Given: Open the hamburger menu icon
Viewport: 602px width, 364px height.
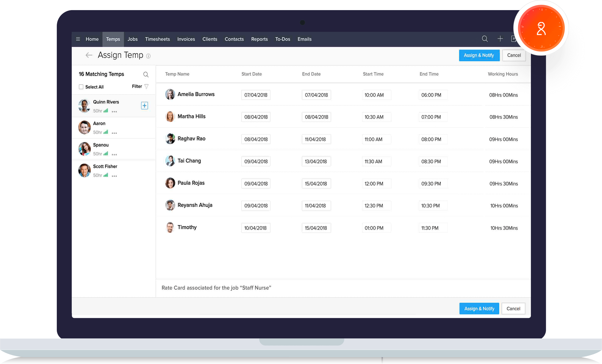Looking at the screenshot, I should pos(78,39).
